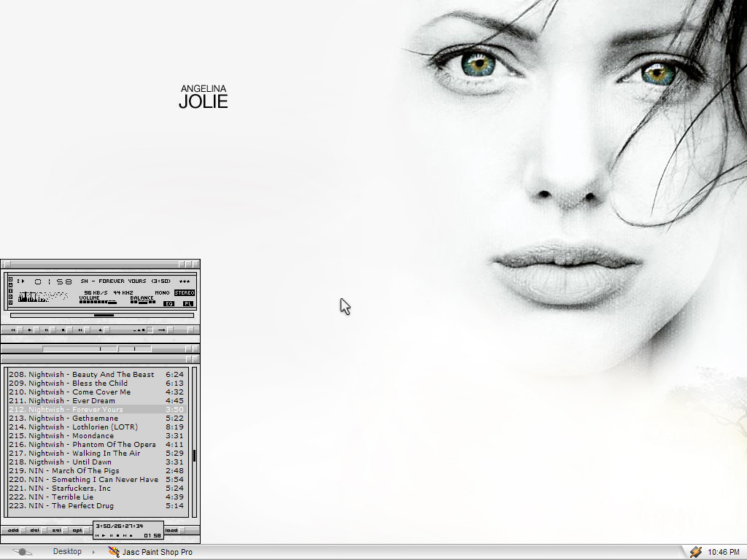The width and height of the screenshot is (747, 560).
Task: Open the Desktop toolbar on taskbar
Action: [67, 551]
